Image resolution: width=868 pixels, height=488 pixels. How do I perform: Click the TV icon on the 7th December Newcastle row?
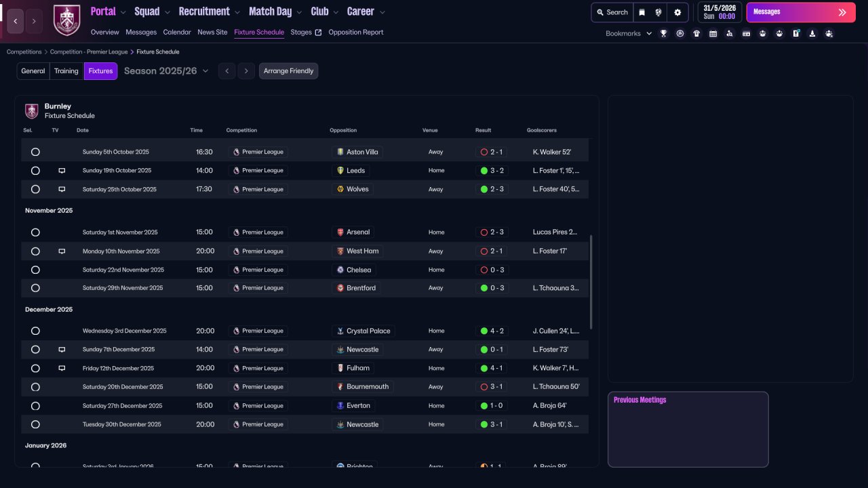(62, 350)
